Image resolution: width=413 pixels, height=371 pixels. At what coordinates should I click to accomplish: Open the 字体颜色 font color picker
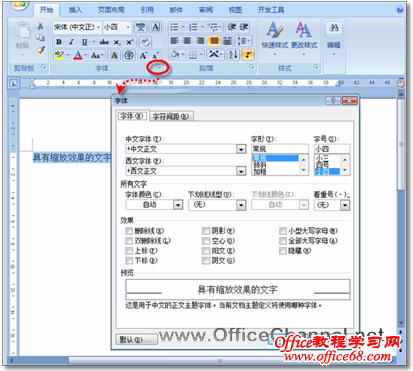click(x=154, y=205)
